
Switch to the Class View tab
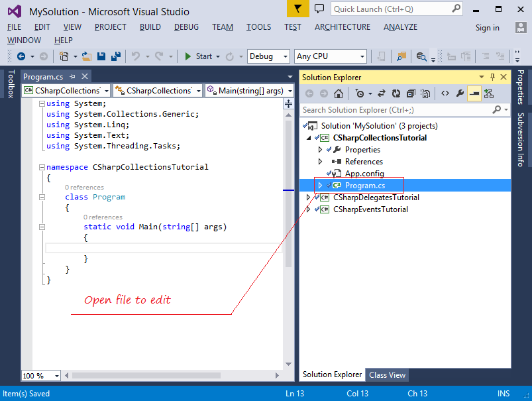pos(387,375)
